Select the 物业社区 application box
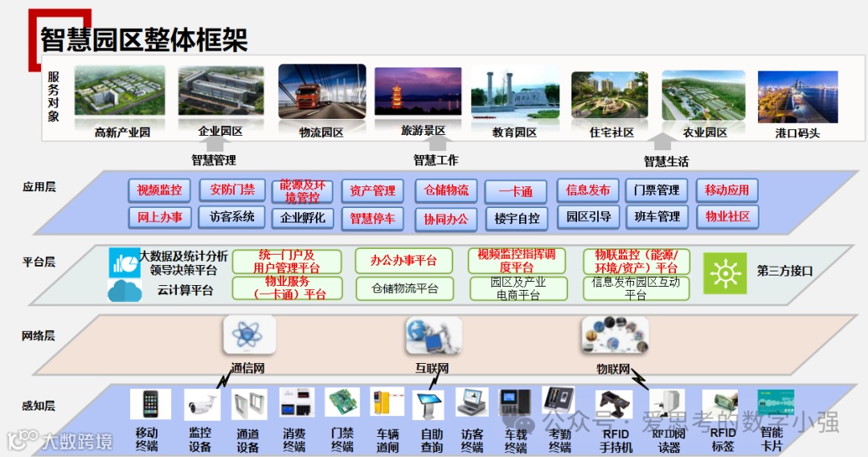The width and height of the screenshot is (868, 457). click(x=727, y=217)
